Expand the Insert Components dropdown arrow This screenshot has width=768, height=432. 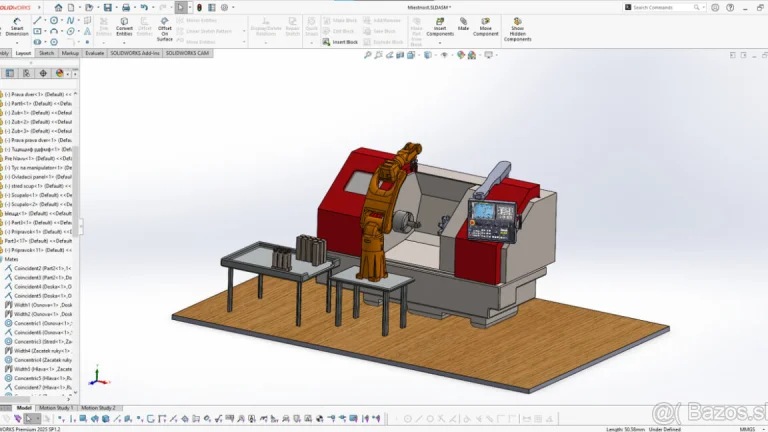(440, 43)
